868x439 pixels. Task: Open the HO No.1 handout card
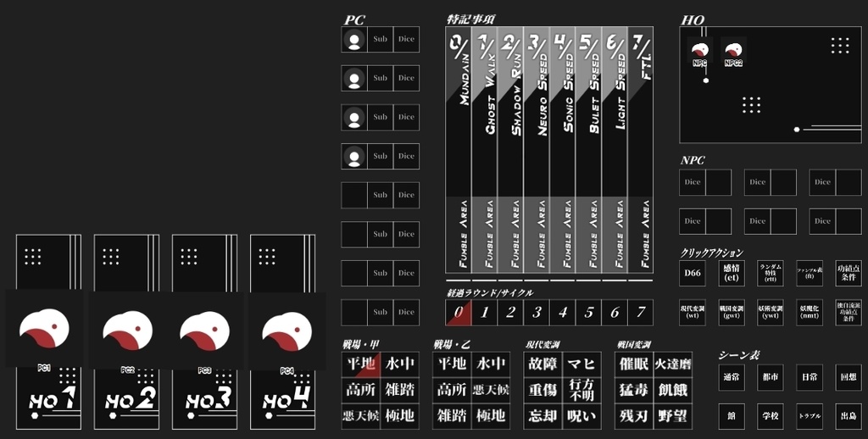[48, 331]
